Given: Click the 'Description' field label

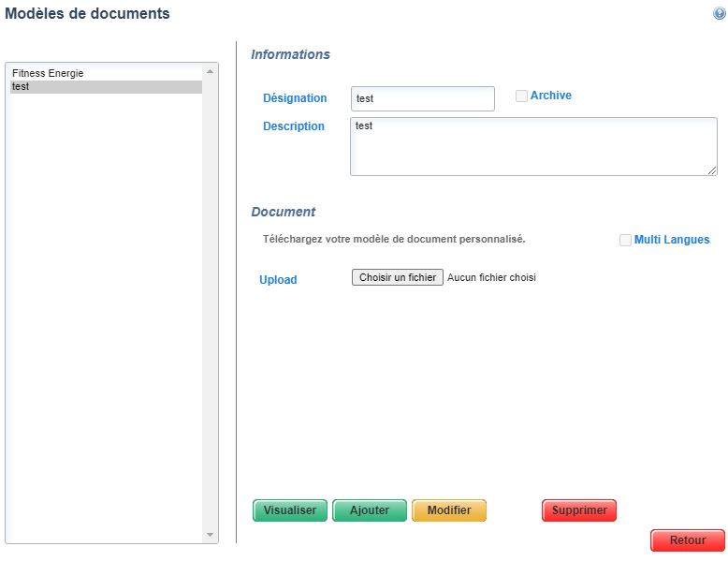Looking at the screenshot, I should (x=294, y=126).
